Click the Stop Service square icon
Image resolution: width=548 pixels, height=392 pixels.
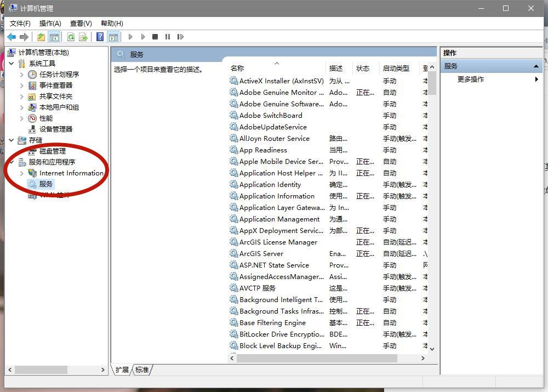[155, 37]
